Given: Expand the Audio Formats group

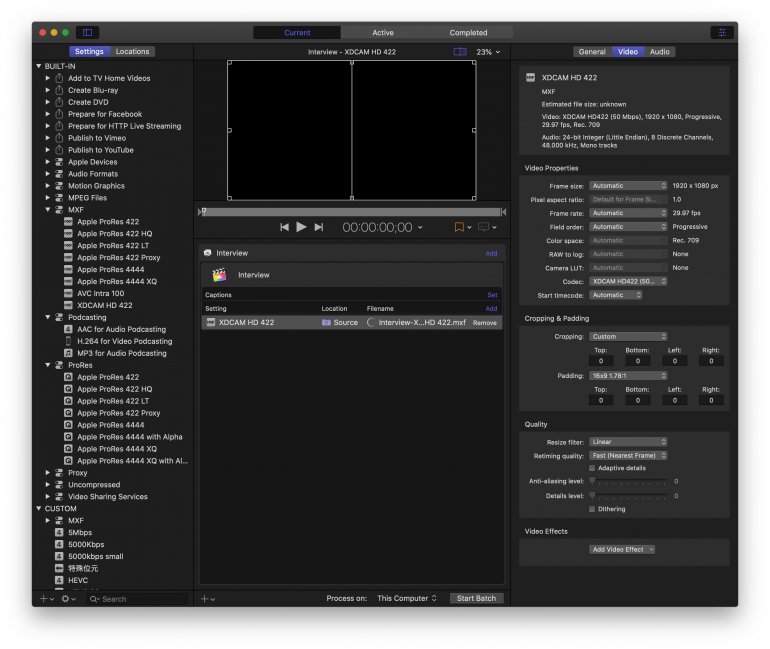Looking at the screenshot, I should pyautogui.click(x=47, y=174).
